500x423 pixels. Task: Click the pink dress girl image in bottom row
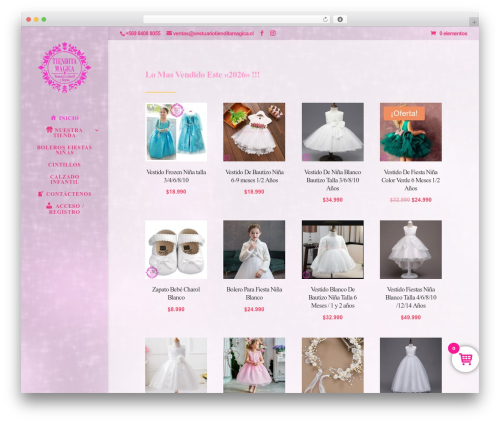tap(254, 365)
